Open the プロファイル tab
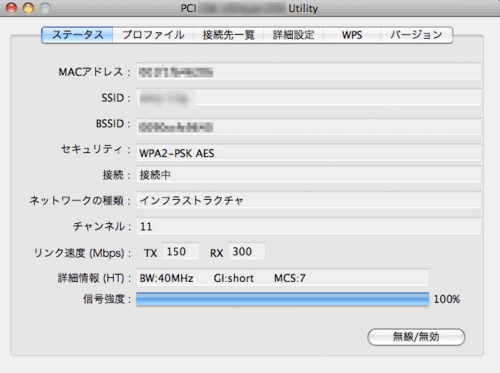 pos(153,35)
